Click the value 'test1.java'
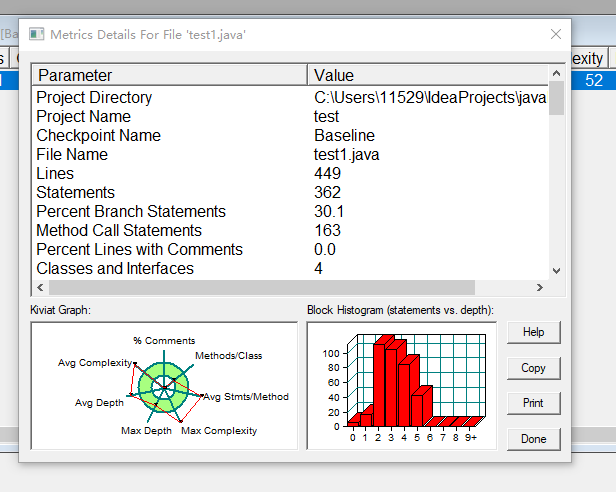This screenshot has width=616, height=492. point(346,154)
